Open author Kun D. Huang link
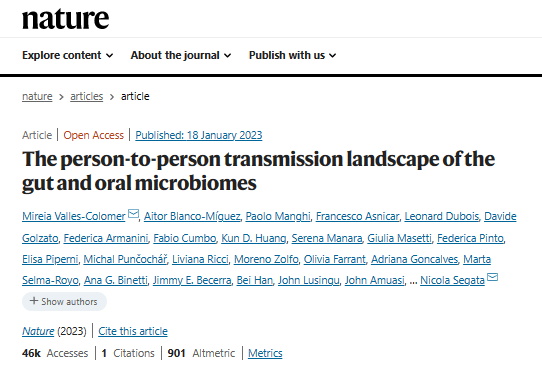This screenshot has height=370, width=542. (254, 238)
